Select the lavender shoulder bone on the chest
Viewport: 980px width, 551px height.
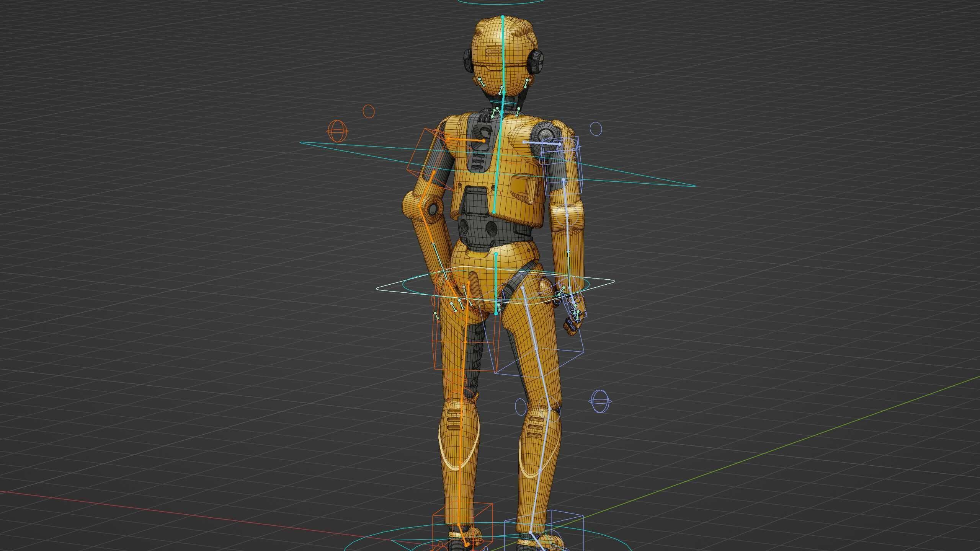[x=542, y=143]
